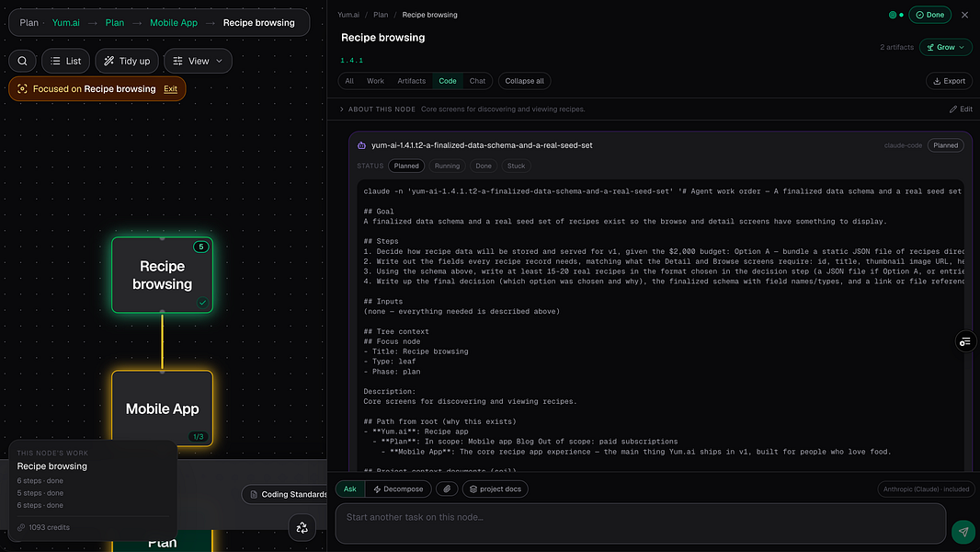The image size is (980, 552).
Task: Select the Mobile App node
Action: coord(163,408)
